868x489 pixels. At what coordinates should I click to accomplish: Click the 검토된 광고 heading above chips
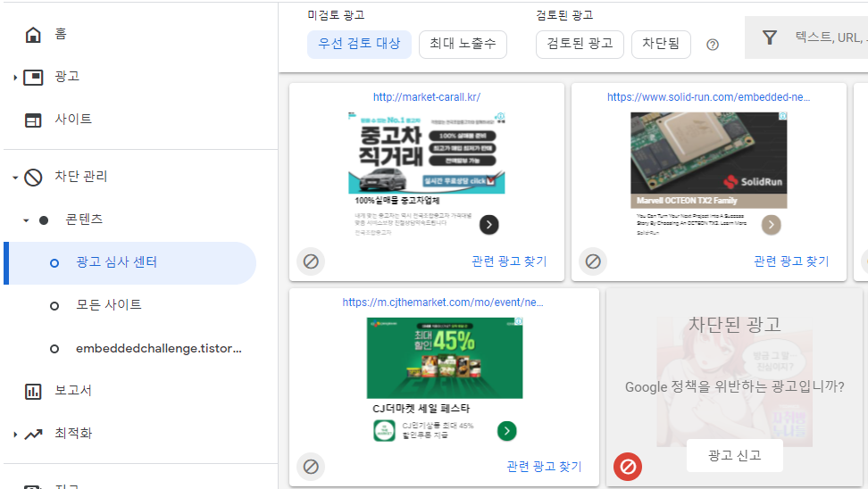tap(564, 15)
